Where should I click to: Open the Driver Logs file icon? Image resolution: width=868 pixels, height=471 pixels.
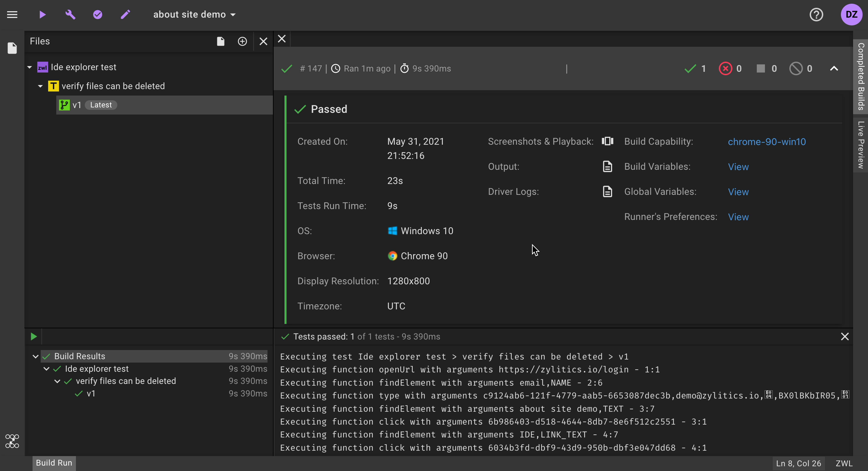point(607,191)
